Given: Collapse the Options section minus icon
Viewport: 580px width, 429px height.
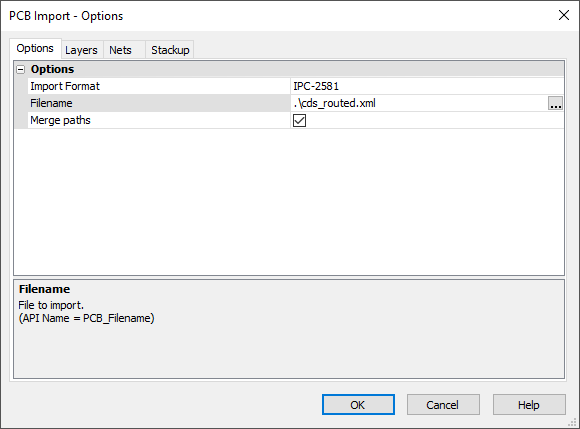Looking at the screenshot, I should coord(21,69).
